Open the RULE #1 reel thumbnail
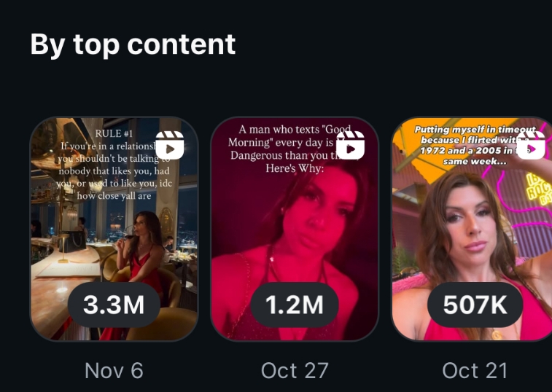This screenshot has width=552, height=392. click(x=114, y=229)
